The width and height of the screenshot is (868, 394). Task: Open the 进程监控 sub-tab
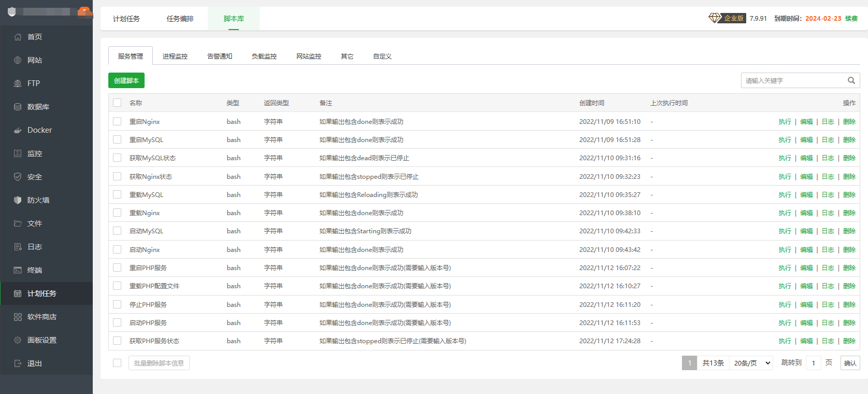[175, 56]
